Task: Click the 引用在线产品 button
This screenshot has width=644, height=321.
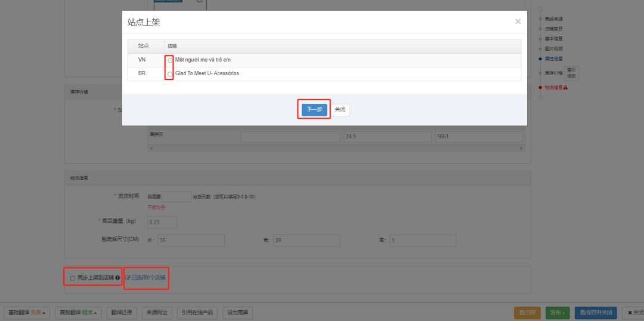Action: [197, 313]
